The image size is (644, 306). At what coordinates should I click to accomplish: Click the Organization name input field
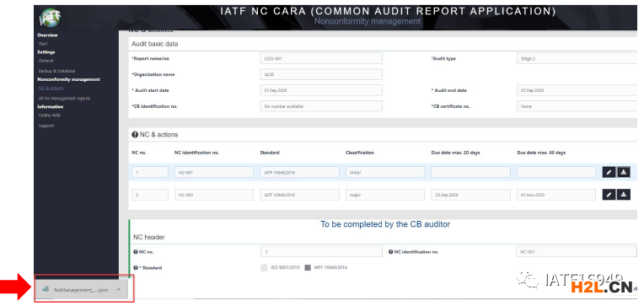point(321,74)
